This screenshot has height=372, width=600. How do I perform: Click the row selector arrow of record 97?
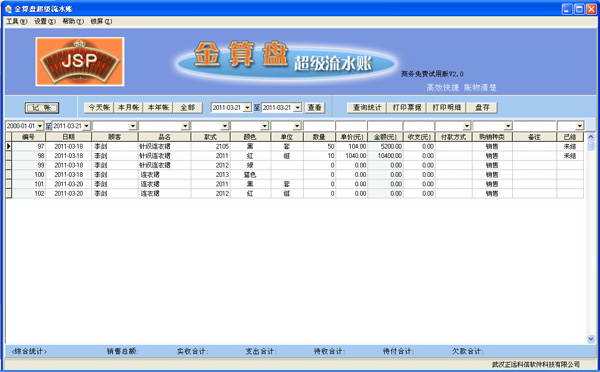pos(8,146)
